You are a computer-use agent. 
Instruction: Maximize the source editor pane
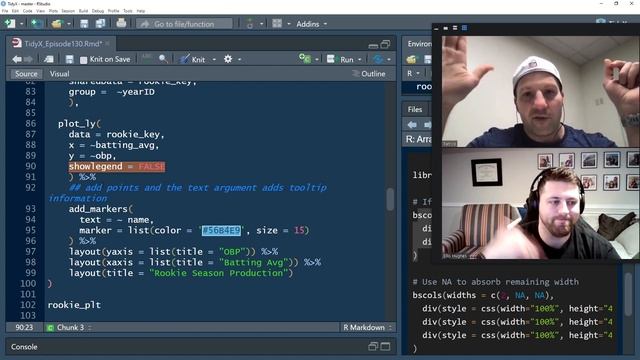[386, 44]
